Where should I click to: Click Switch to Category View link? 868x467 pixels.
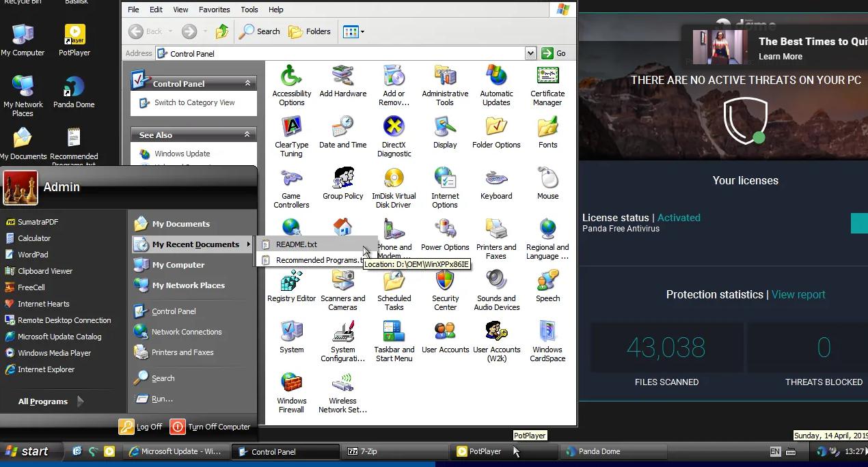[194, 102]
